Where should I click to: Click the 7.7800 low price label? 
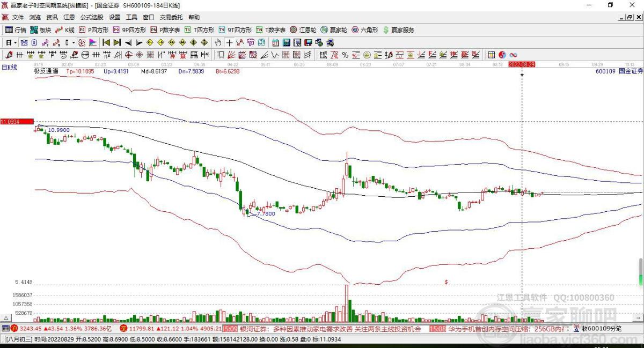(x=266, y=213)
